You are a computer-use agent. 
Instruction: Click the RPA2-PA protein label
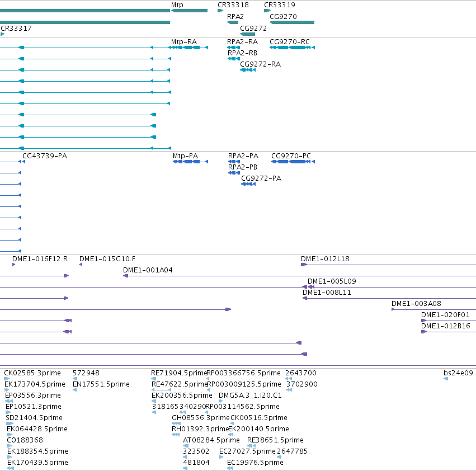coord(243,156)
